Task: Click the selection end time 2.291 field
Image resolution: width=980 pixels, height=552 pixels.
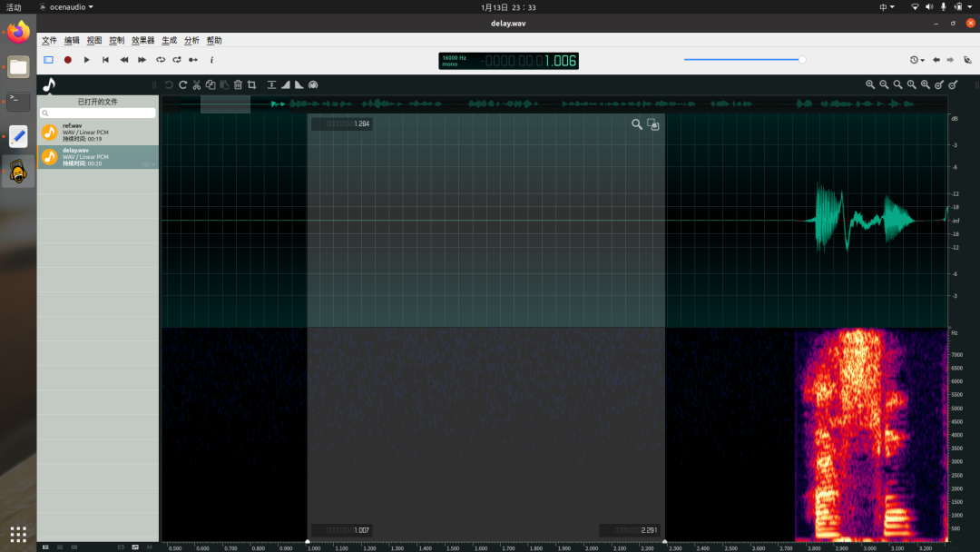Action: click(x=630, y=530)
